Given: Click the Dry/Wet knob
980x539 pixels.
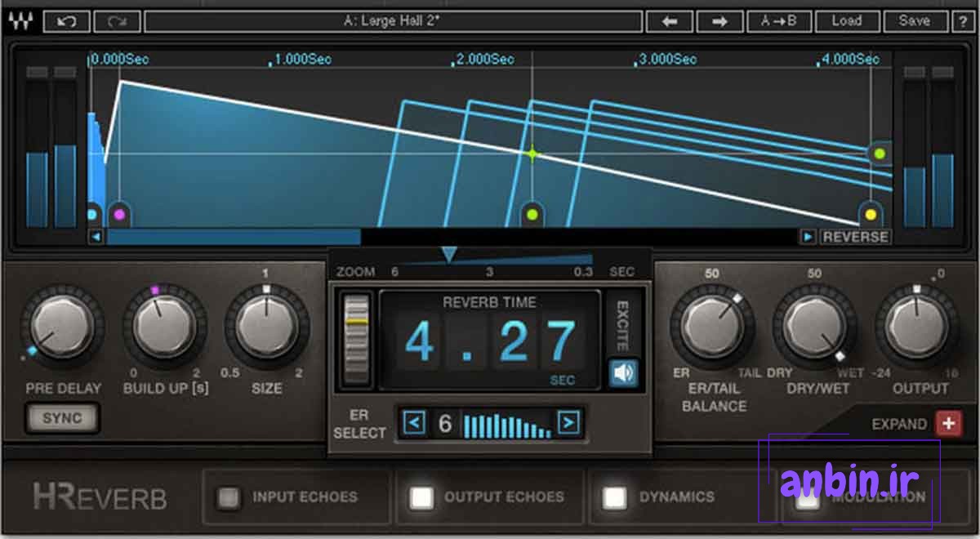Looking at the screenshot, I should tap(814, 325).
